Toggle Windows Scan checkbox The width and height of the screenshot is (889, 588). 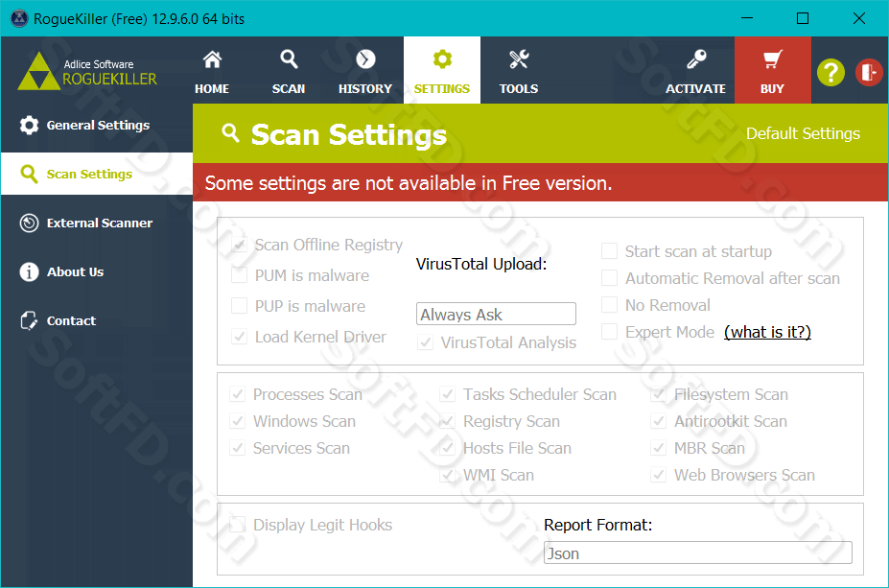point(238,421)
